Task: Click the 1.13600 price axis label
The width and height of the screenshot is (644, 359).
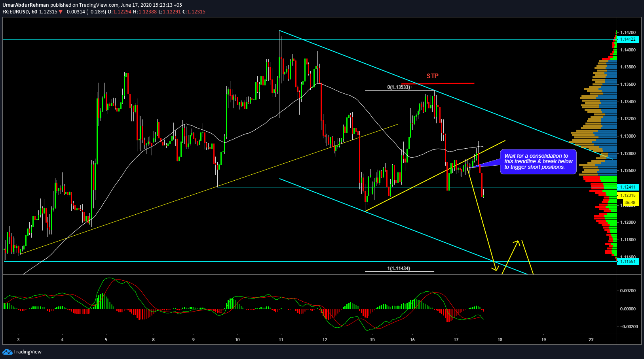Action: tap(628, 84)
